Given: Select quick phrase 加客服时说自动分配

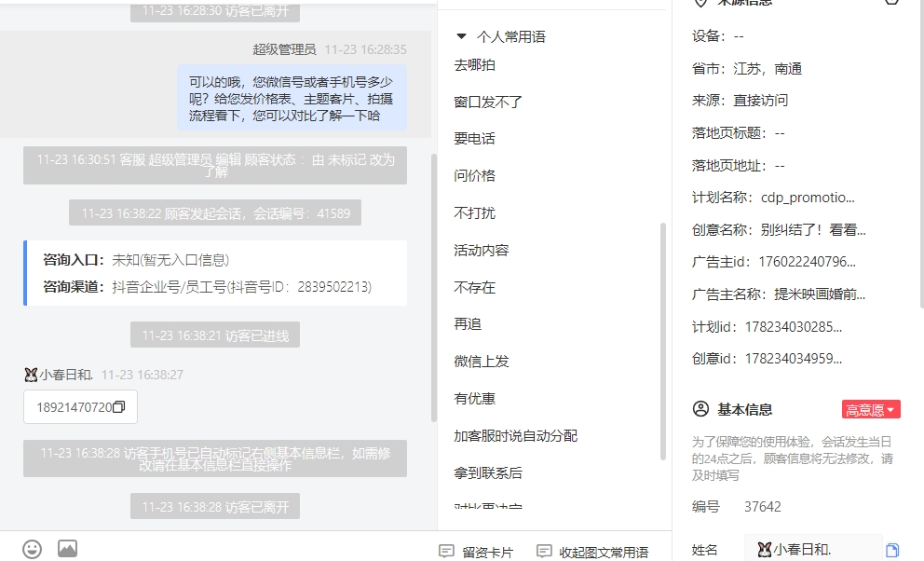Looking at the screenshot, I should (516, 435).
